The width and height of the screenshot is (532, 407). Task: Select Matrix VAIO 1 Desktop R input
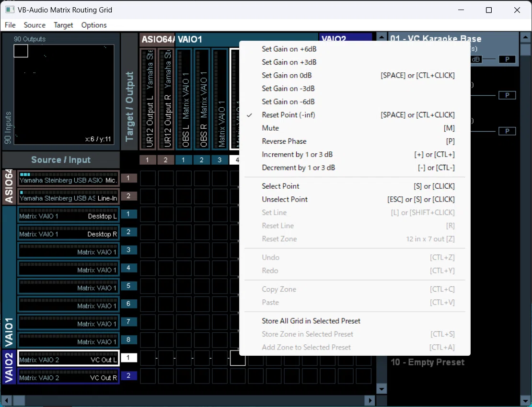[x=68, y=232]
